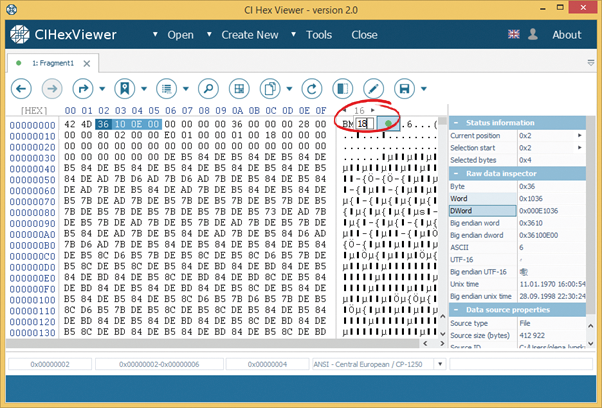Click the inline edit field showing 18

[x=365, y=124]
